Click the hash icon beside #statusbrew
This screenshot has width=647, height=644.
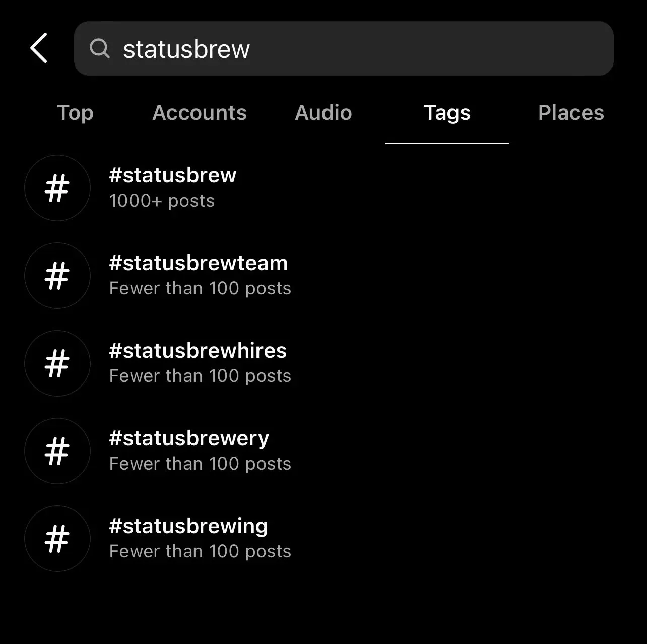57,188
